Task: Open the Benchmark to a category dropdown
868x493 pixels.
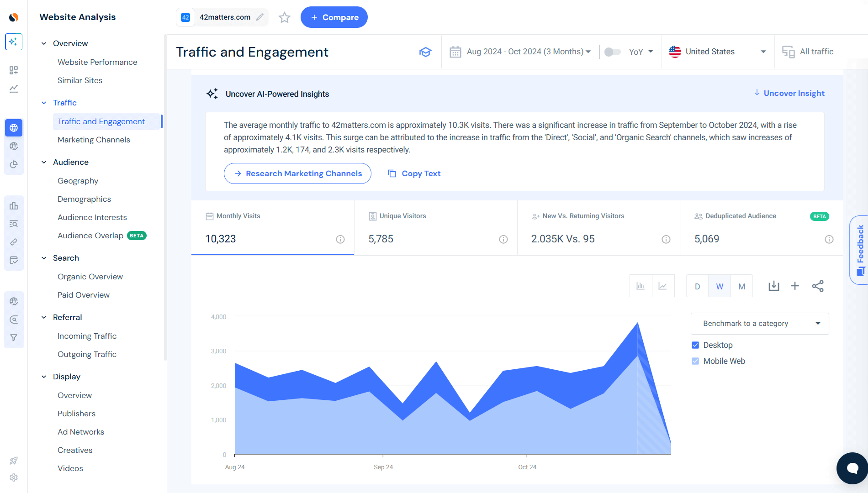Action: click(760, 324)
